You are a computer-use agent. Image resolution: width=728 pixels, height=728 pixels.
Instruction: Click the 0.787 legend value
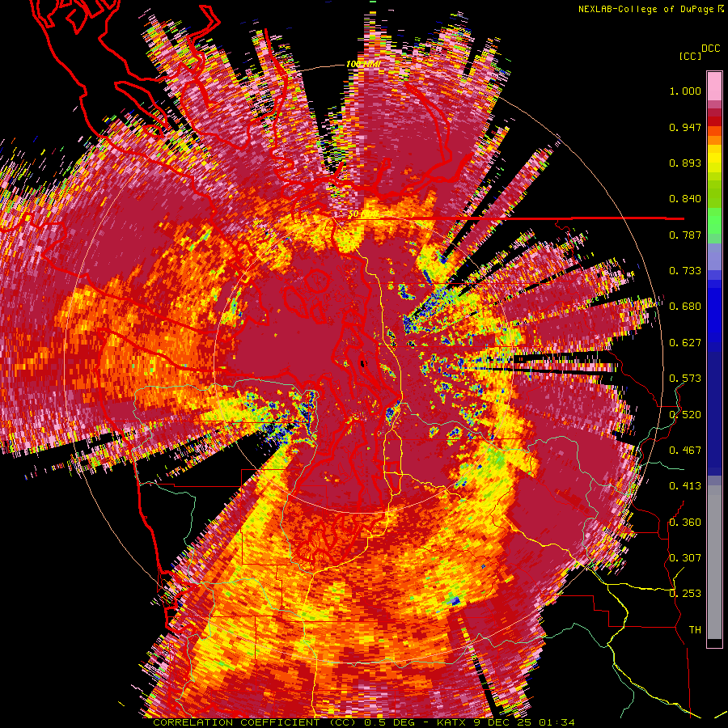tap(685, 235)
